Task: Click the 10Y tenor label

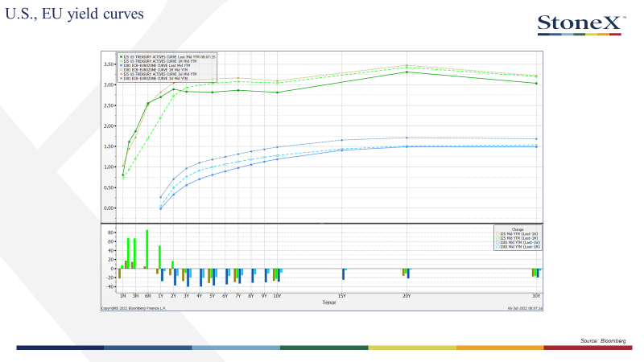Action: click(x=277, y=296)
